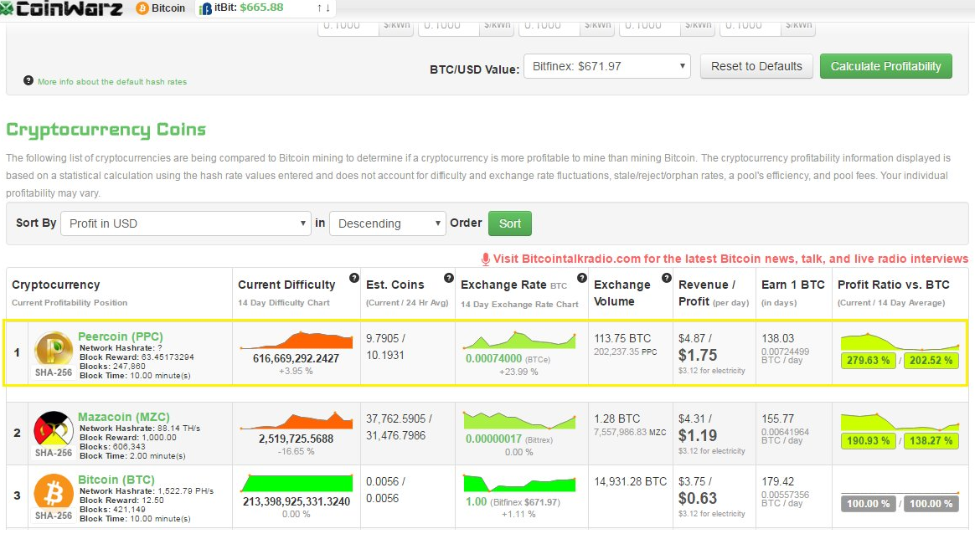Open the Peercoin exchange rate chart
Image resolution: width=980 pixels, height=539 pixels.
pyautogui.click(x=519, y=340)
